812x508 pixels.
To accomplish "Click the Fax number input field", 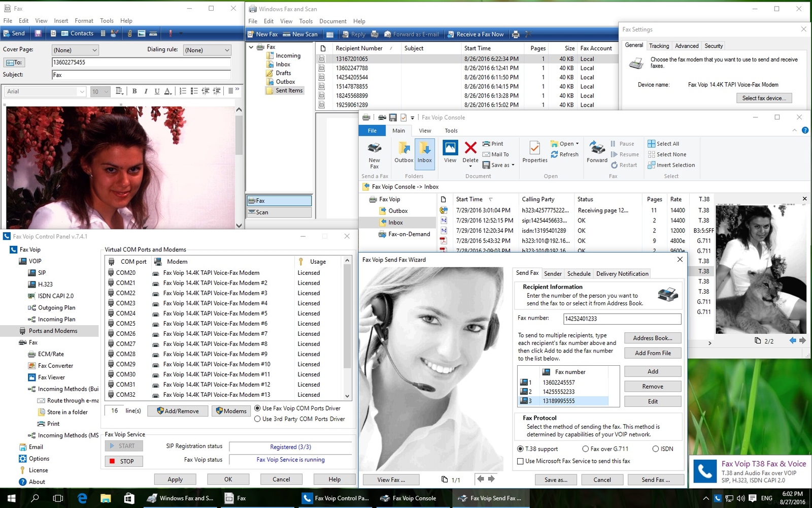I will click(x=622, y=319).
